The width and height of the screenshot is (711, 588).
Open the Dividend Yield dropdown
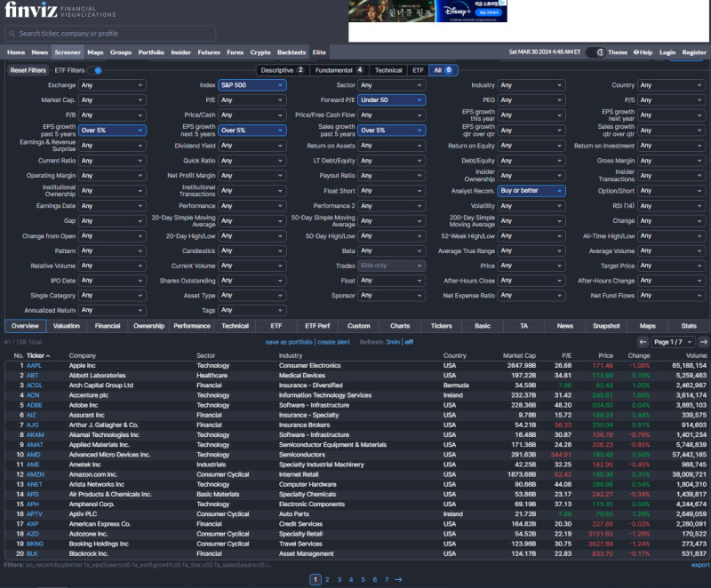[252, 146]
